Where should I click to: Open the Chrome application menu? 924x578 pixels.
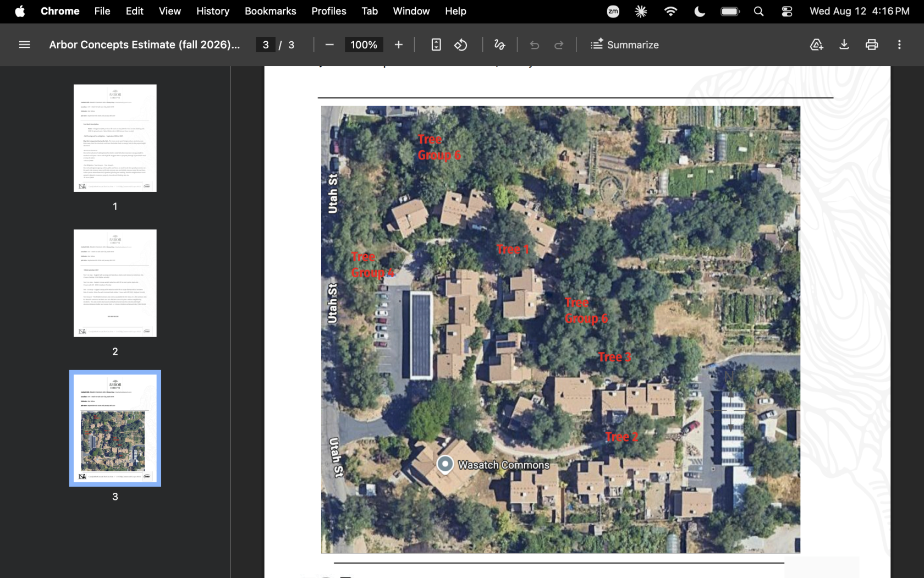tap(60, 11)
